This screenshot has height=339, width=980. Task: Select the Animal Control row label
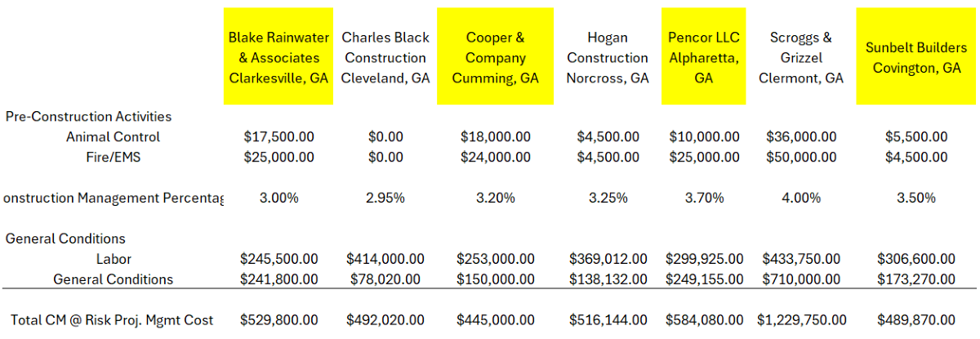coord(113,137)
